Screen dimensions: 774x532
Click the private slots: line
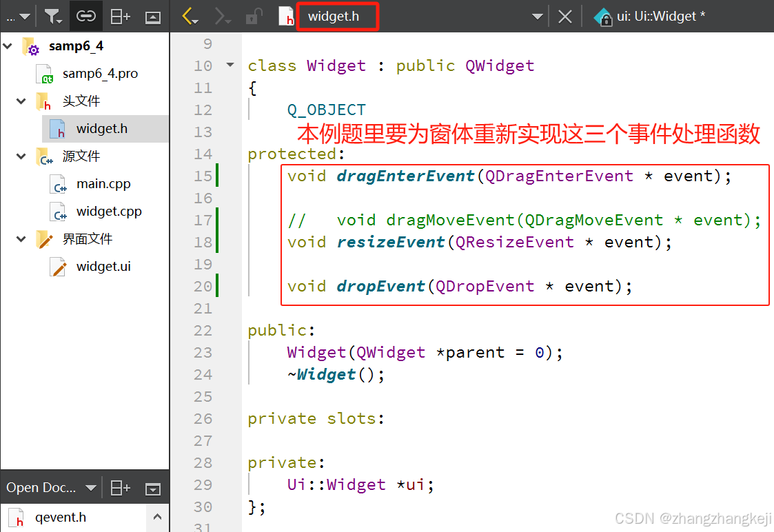[316, 418]
